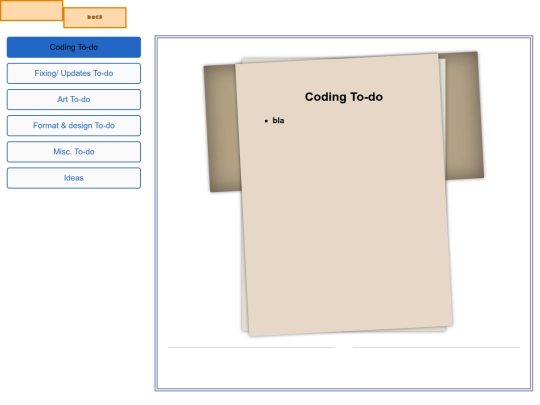The width and height of the screenshot is (540, 405).
Task: Open the Format & design To-do tab
Action: pyautogui.click(x=74, y=126)
